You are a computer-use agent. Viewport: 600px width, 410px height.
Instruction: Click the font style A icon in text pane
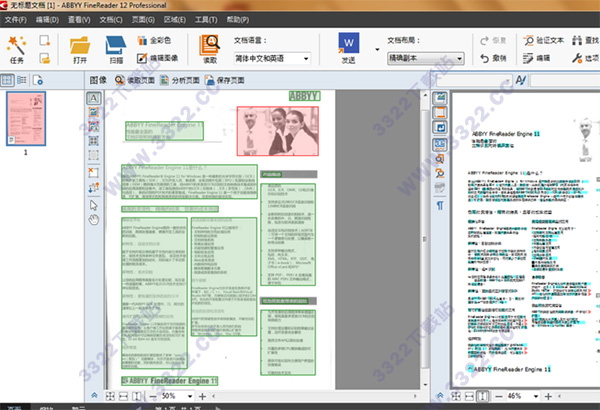(x=521, y=80)
